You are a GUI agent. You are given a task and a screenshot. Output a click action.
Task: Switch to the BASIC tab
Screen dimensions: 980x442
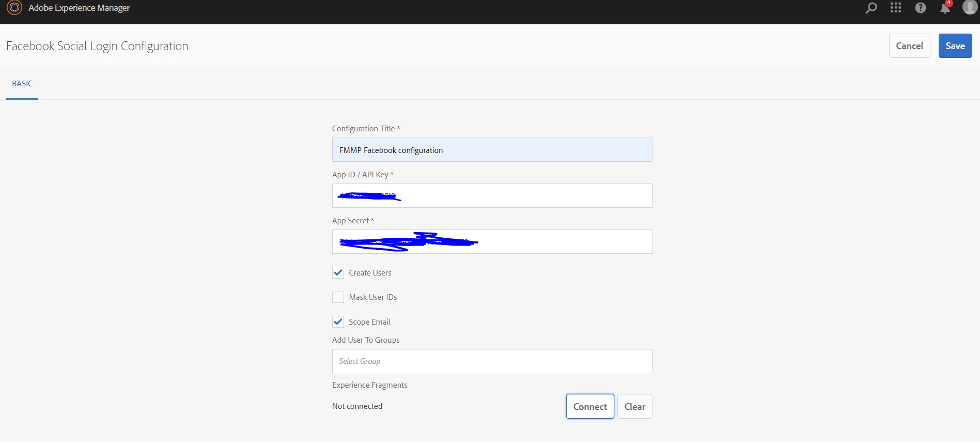[x=22, y=84]
